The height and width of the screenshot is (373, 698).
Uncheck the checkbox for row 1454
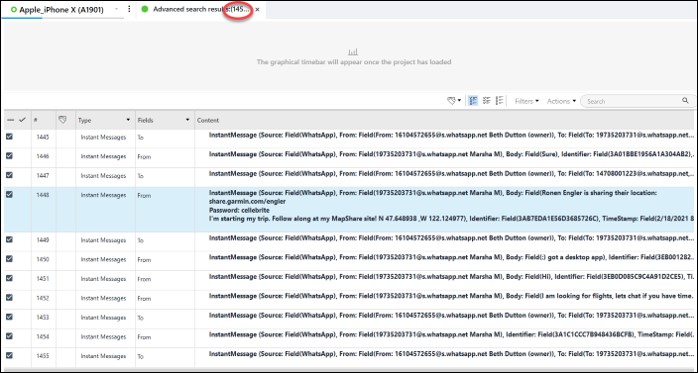click(x=9, y=336)
